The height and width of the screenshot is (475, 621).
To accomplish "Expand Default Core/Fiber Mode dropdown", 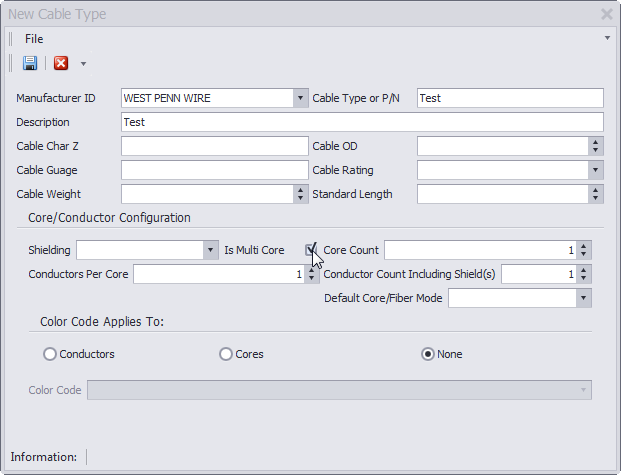I will tap(583, 298).
